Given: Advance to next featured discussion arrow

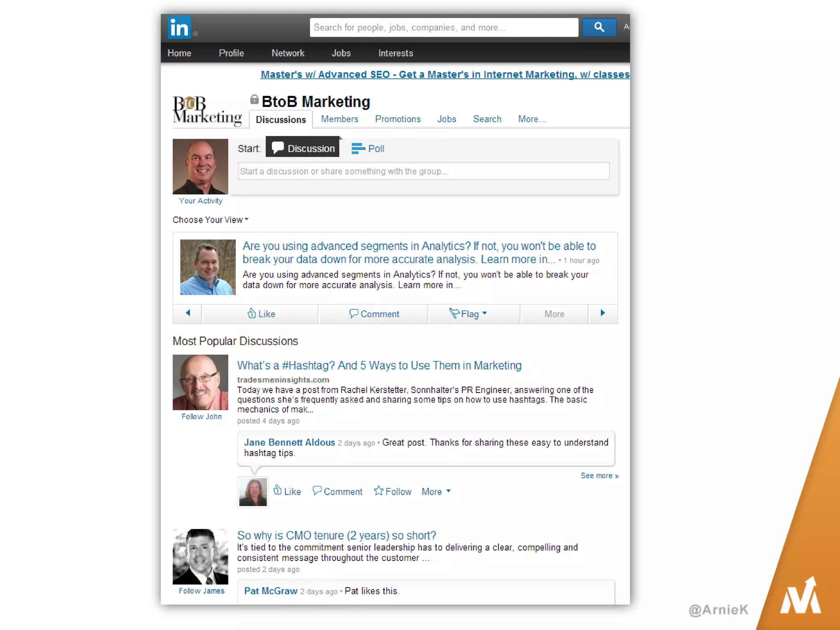Looking at the screenshot, I should click(603, 313).
